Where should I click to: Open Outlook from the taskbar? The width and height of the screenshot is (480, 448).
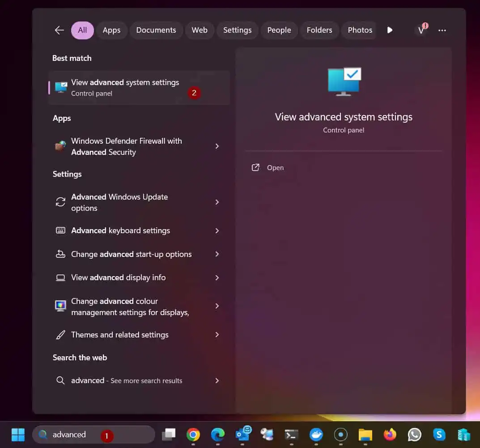pyautogui.click(x=243, y=434)
